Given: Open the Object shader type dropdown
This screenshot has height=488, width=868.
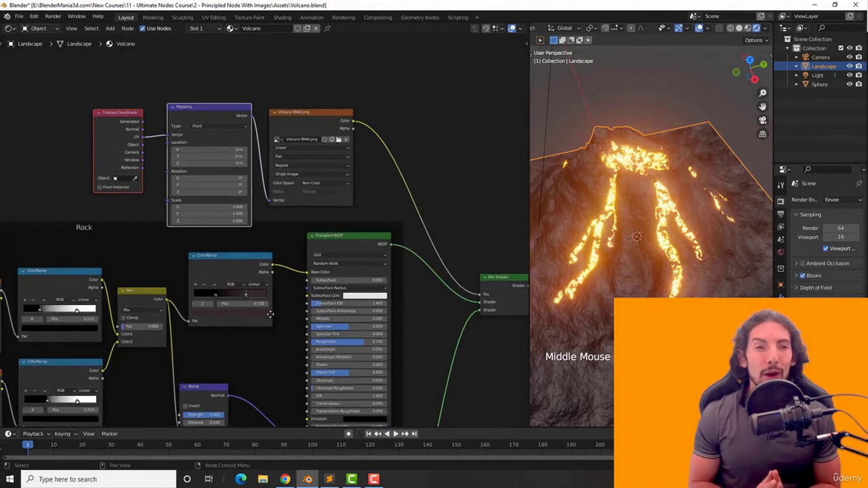Looking at the screenshot, I should point(41,28).
